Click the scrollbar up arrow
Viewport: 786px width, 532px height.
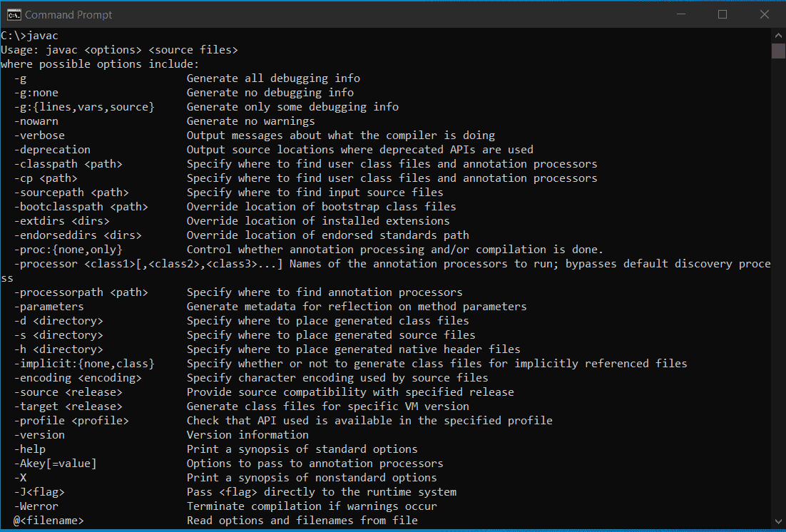coord(778,34)
